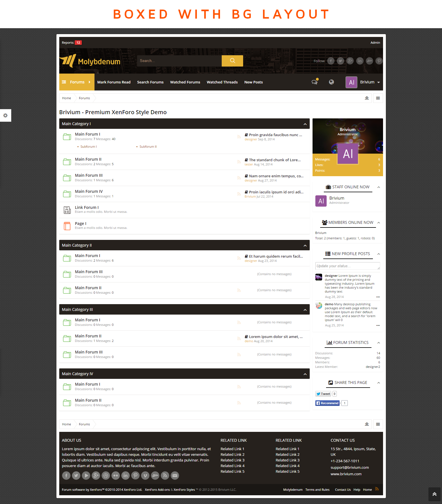
Task: Click the RSS feed icon for Main Forum I in Category I
Action: click(x=239, y=137)
